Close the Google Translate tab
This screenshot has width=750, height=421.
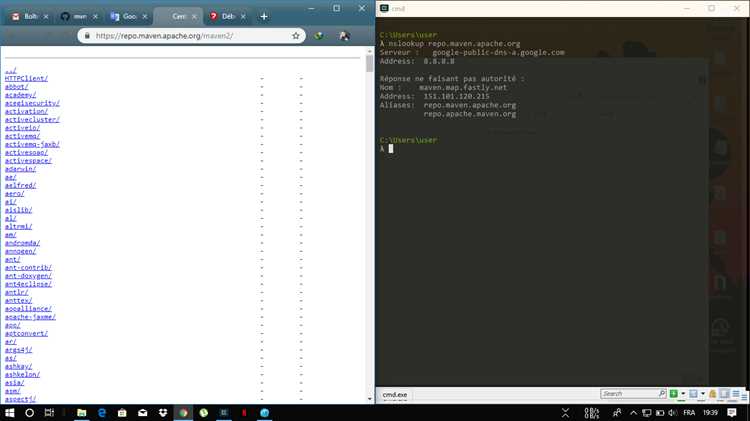(145, 16)
